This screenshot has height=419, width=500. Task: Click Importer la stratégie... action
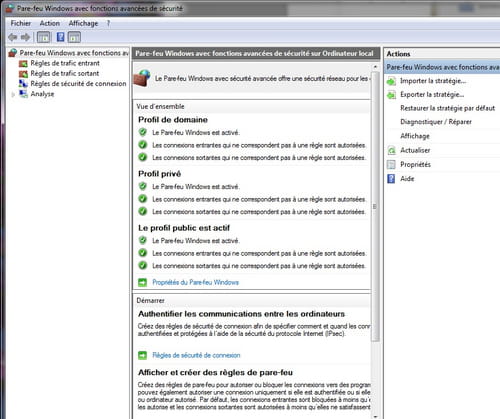[x=433, y=81]
